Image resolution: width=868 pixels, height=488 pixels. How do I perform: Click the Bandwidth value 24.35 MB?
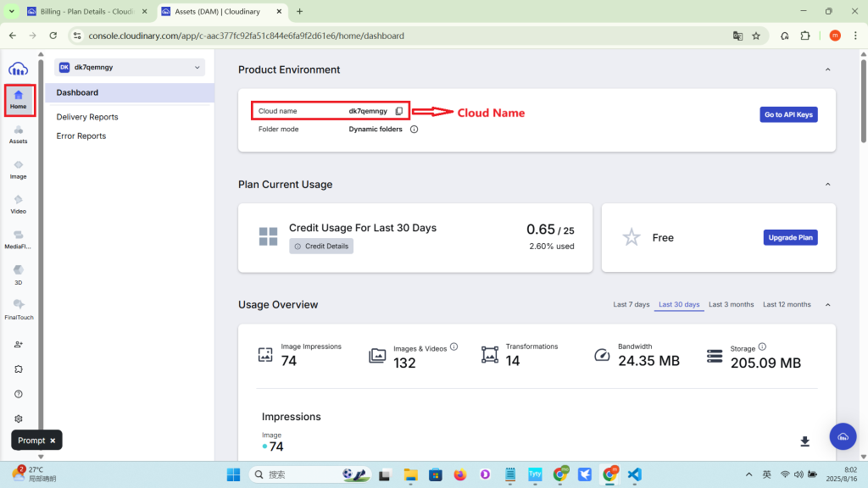pyautogui.click(x=648, y=361)
